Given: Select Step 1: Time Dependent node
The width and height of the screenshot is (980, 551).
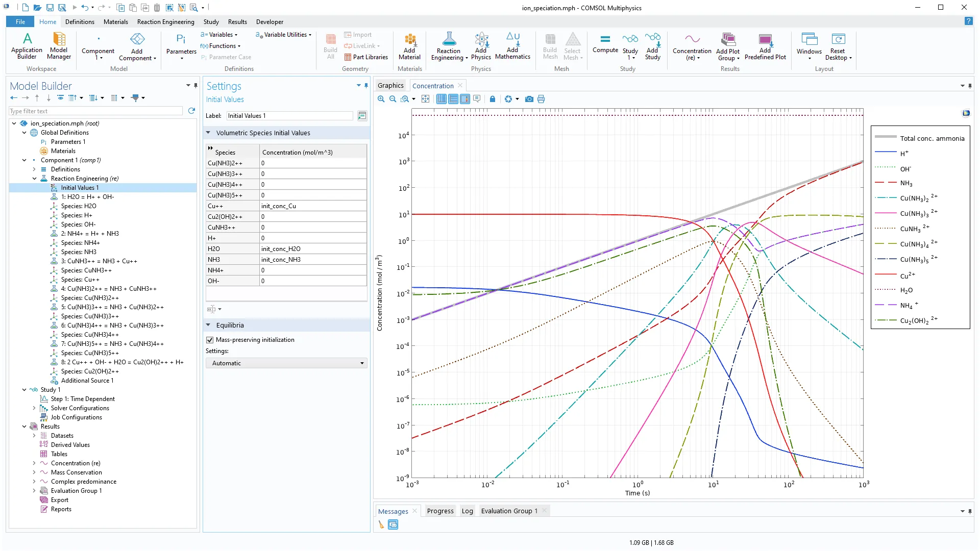Looking at the screenshot, I should tap(83, 399).
